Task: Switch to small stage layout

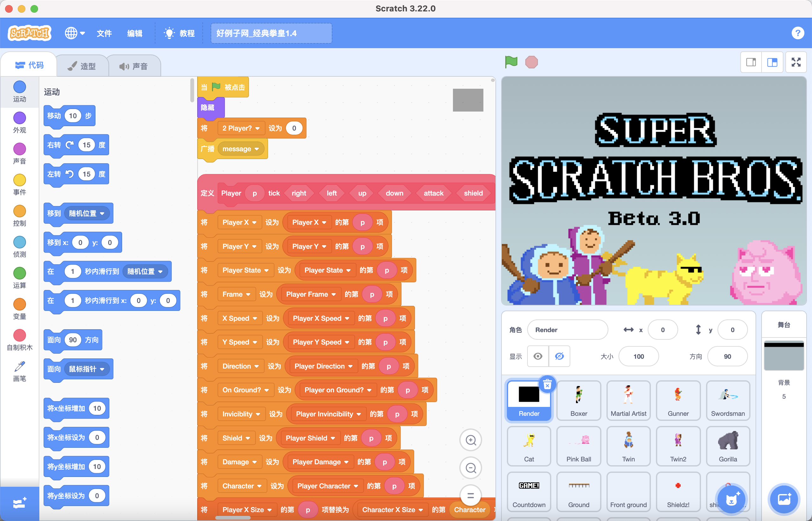Action: click(x=751, y=62)
